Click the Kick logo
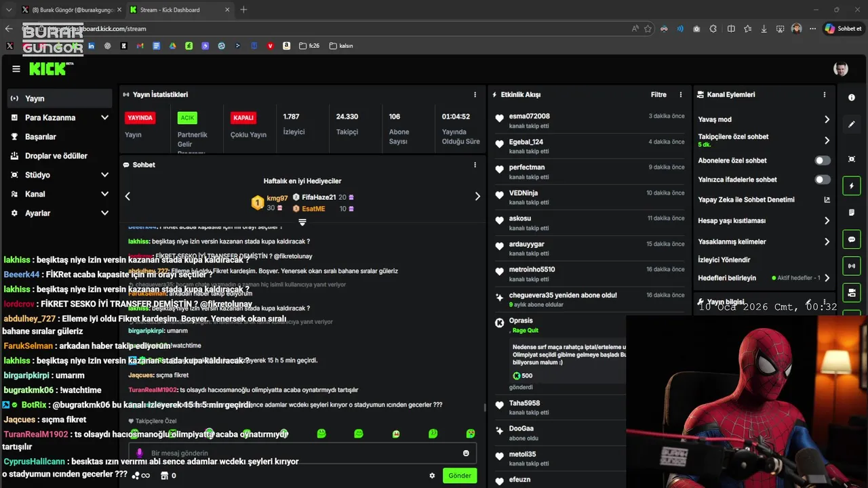 52,68
